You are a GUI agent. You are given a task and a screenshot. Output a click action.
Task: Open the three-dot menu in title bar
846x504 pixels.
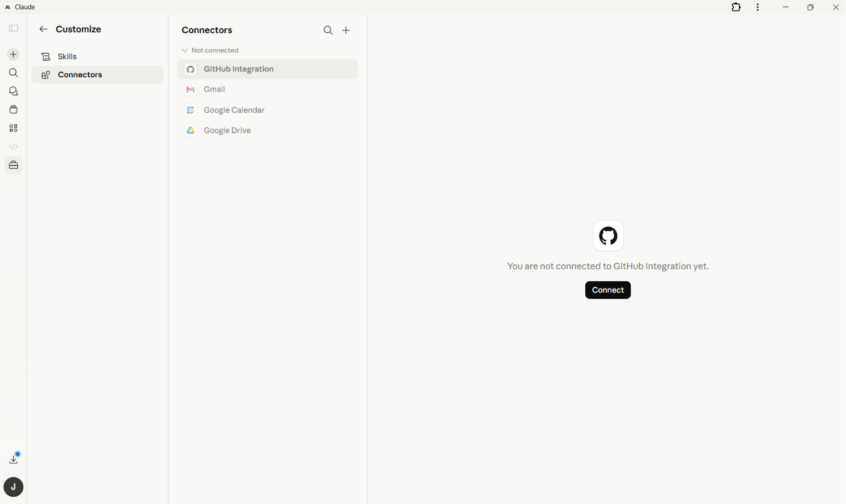pos(758,7)
